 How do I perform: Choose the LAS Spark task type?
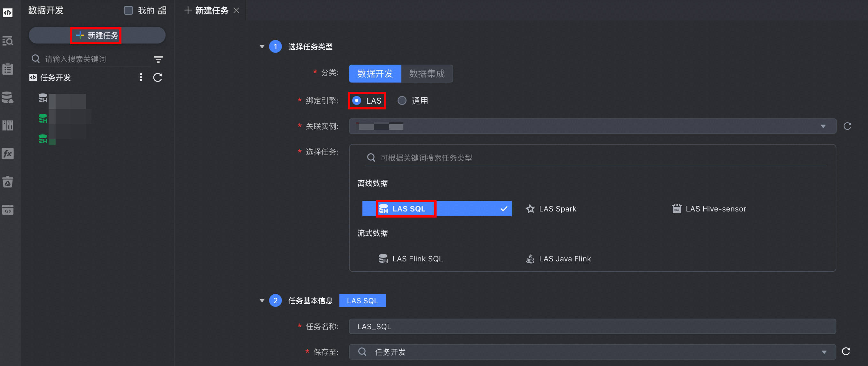coord(557,209)
